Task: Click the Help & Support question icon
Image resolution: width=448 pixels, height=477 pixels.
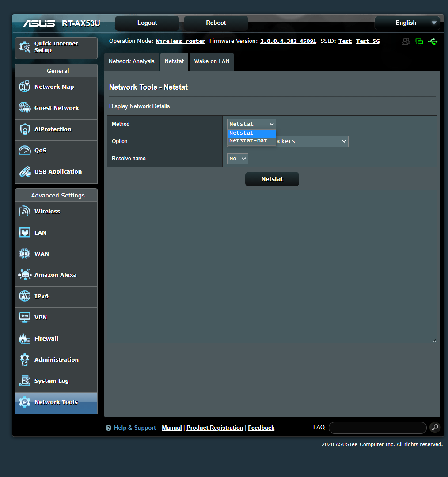Action: pyautogui.click(x=108, y=428)
